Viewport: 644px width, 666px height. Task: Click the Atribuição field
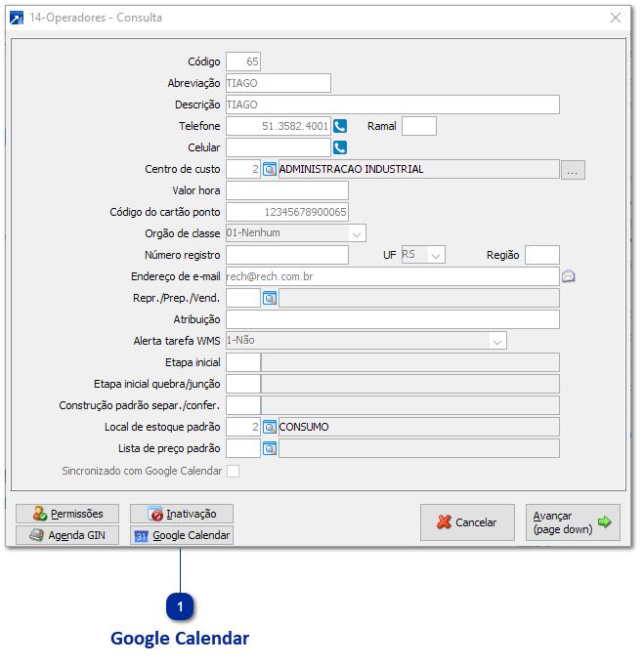coord(393,319)
